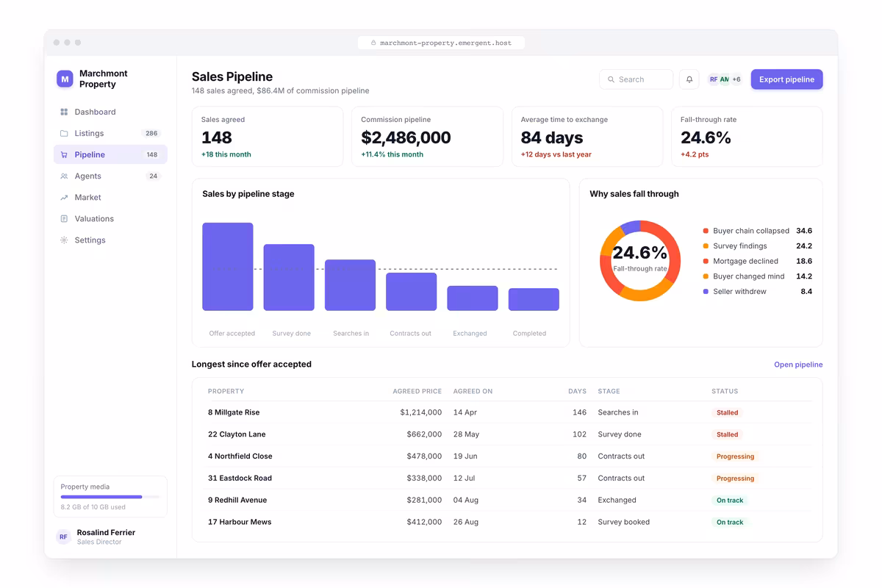Click the Searches in bar
This screenshot has height=588, width=882.
tap(350, 285)
